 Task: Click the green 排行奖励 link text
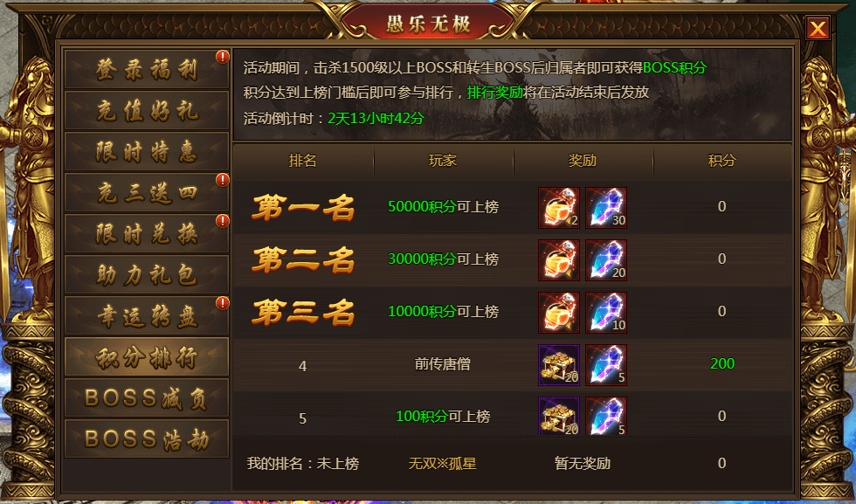point(495,93)
